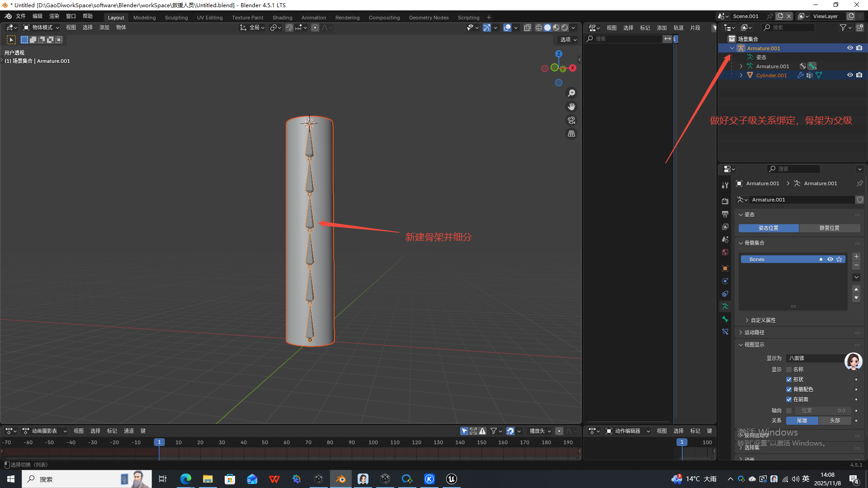The height and width of the screenshot is (488, 868).
Task: Launch Unreal Engine from taskbar
Action: (451, 479)
